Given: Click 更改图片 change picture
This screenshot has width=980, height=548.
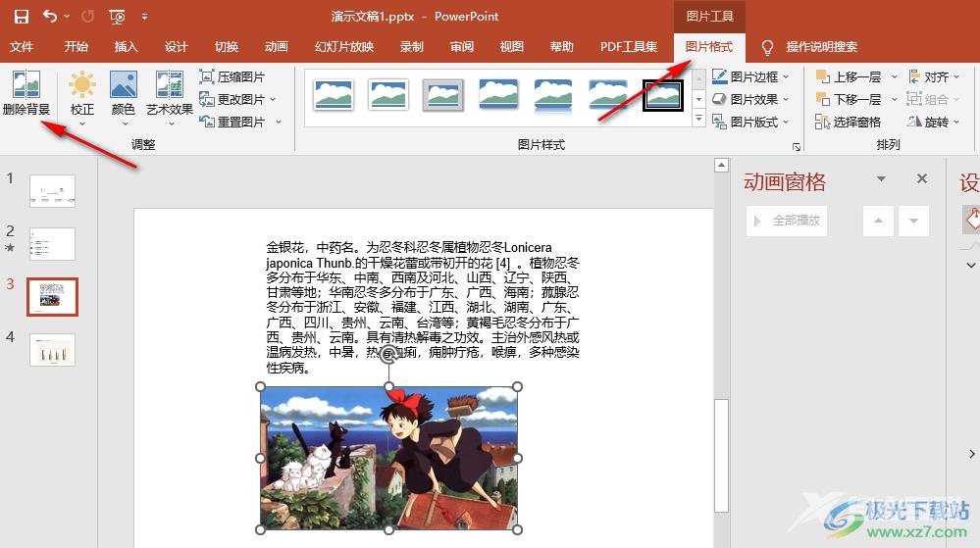Looking at the screenshot, I should coord(232,99).
